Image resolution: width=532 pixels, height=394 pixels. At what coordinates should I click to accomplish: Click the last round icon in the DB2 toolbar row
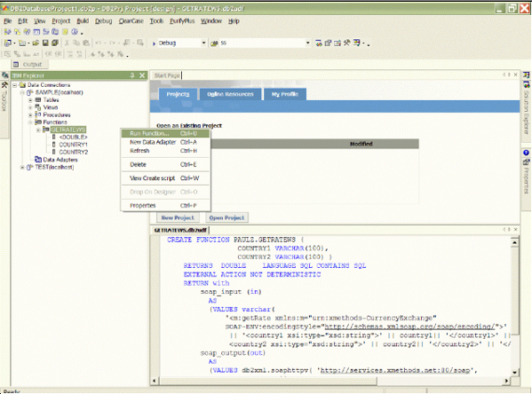pos(75,32)
